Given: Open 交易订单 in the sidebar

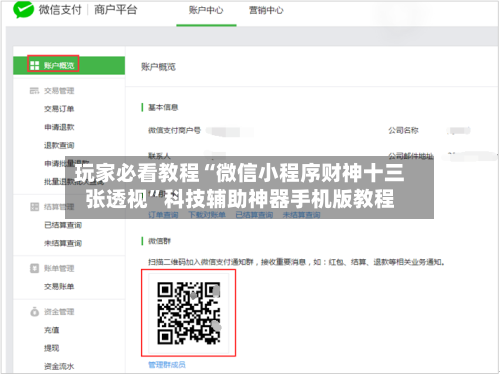Looking at the screenshot, I should pos(59,109).
